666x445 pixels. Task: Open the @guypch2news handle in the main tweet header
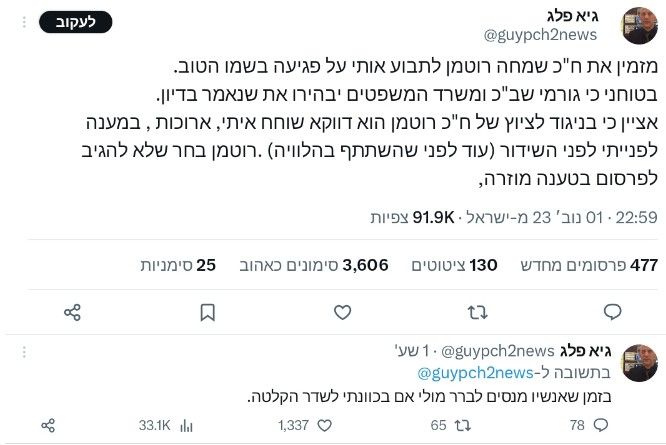pyautogui.click(x=540, y=35)
